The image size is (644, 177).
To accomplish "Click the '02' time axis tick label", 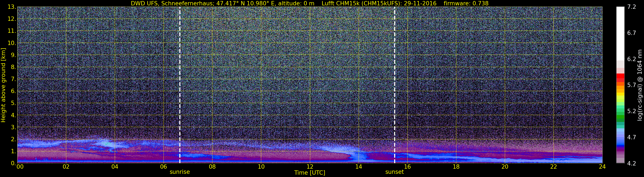I will (x=66, y=167).
